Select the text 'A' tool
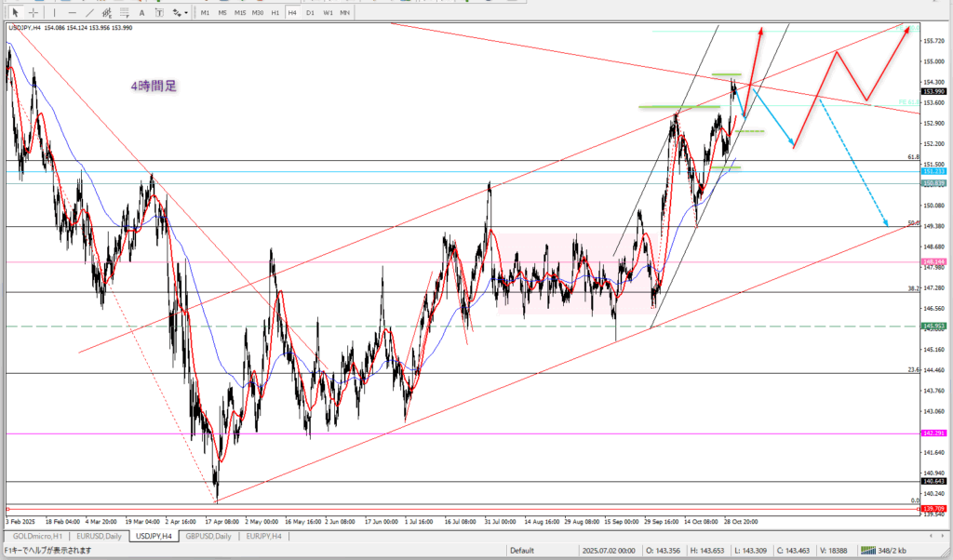Screen dimensions: 953x560 click(141, 12)
